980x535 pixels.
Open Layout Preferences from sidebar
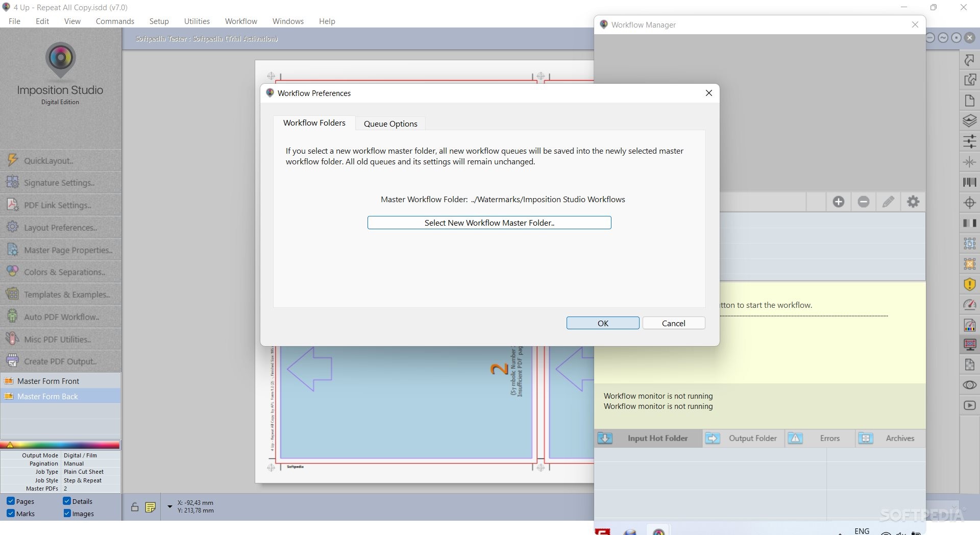(x=61, y=228)
